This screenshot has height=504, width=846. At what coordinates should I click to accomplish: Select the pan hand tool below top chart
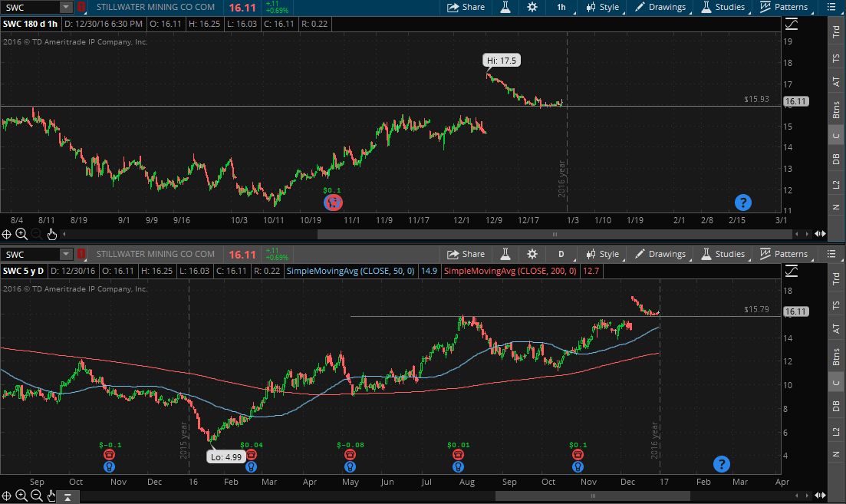(51, 233)
